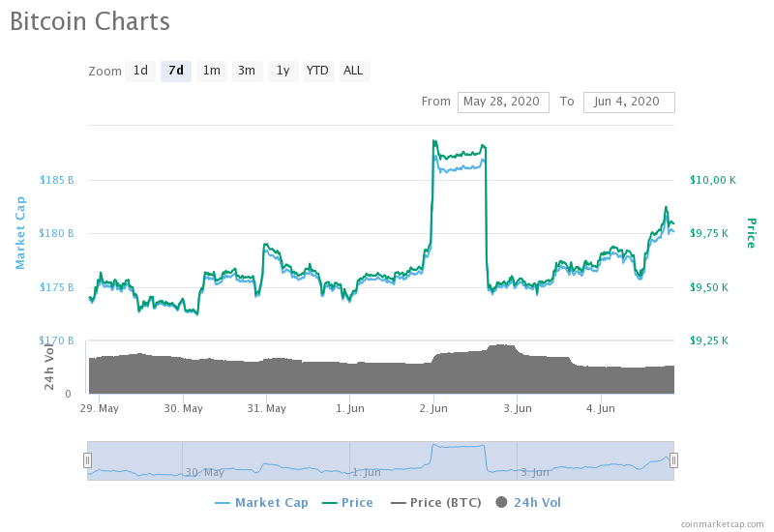The height and width of the screenshot is (532, 774).
Task: Click the 3. Jun x-axis label
Action: [x=518, y=408]
